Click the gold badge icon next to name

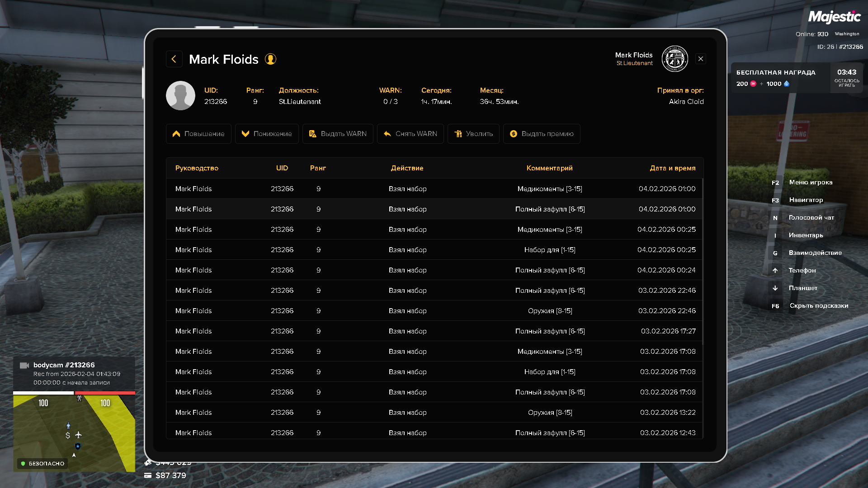coord(270,59)
